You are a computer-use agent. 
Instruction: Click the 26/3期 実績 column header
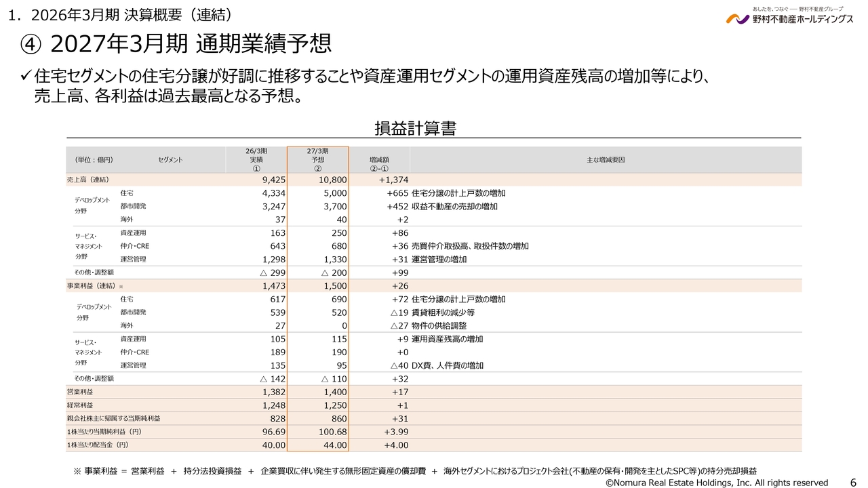(256, 160)
